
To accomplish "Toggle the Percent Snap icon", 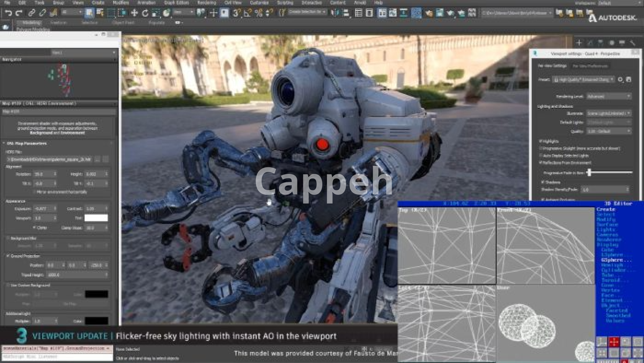I will 258,13.
